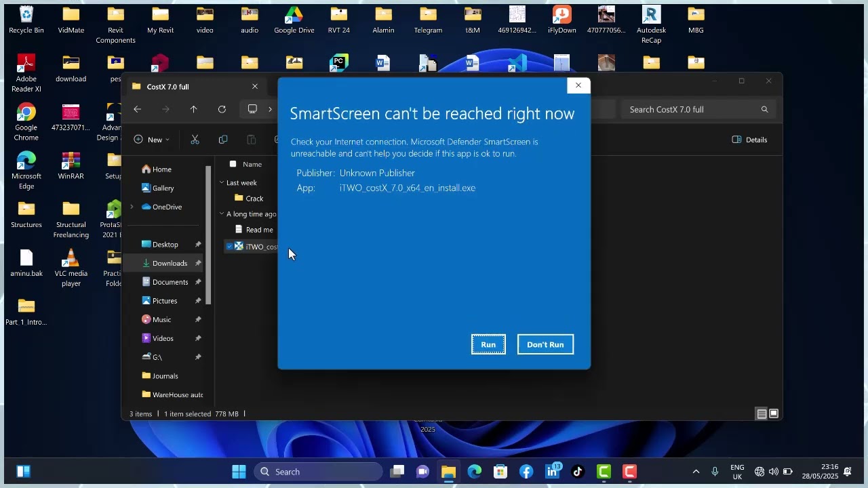Open Desktop in Explorer quick access
Viewport: 868px width, 488px height.
160,245
